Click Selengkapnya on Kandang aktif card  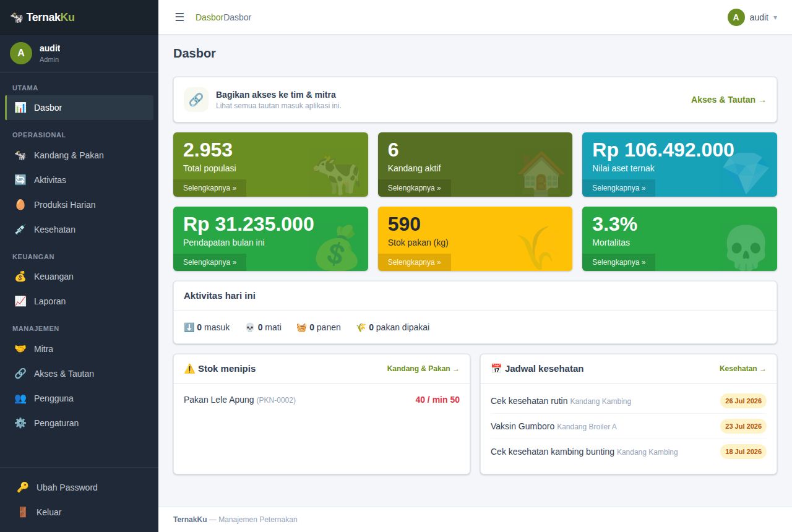tap(415, 188)
